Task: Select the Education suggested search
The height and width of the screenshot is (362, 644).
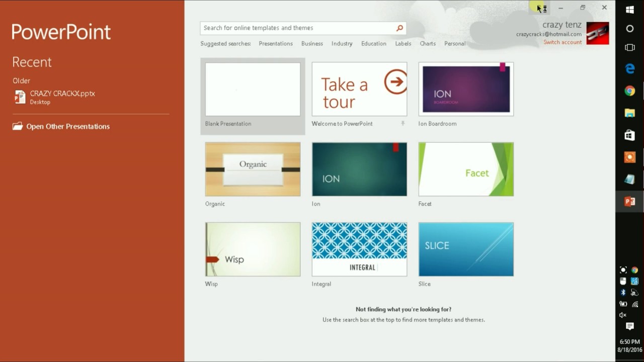Action: coord(374,44)
